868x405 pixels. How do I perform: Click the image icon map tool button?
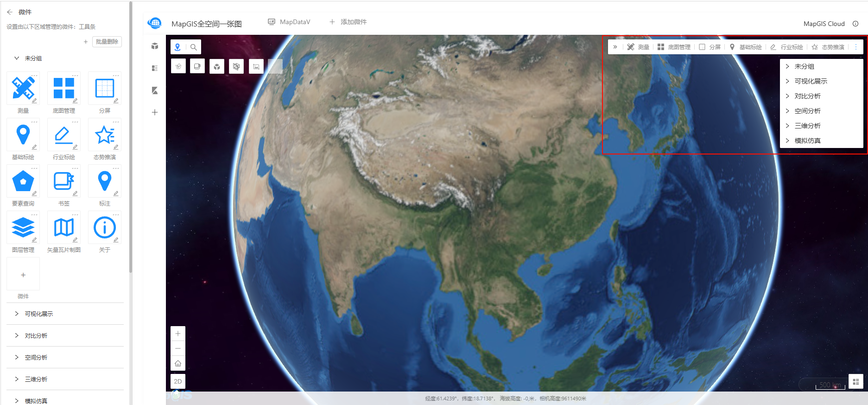point(256,66)
